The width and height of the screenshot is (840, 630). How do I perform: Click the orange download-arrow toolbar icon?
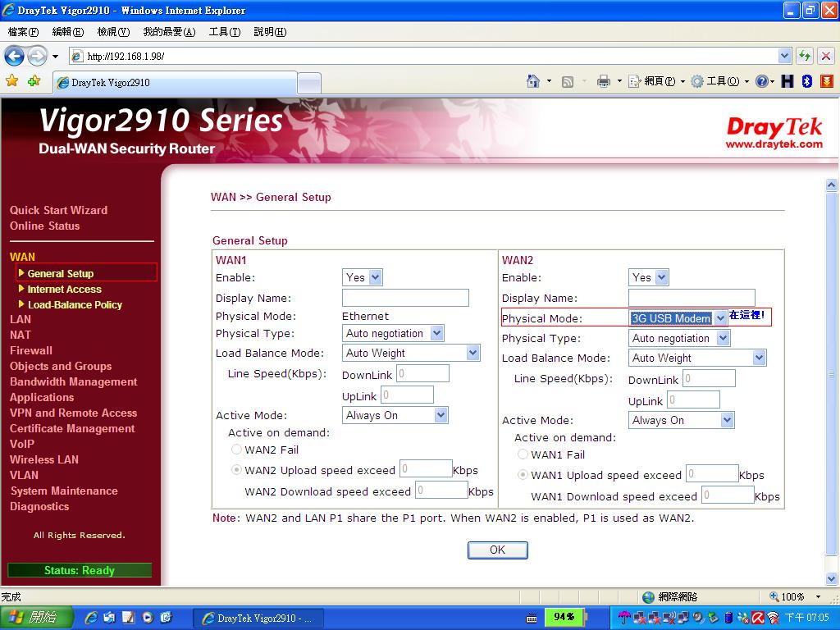[827, 81]
